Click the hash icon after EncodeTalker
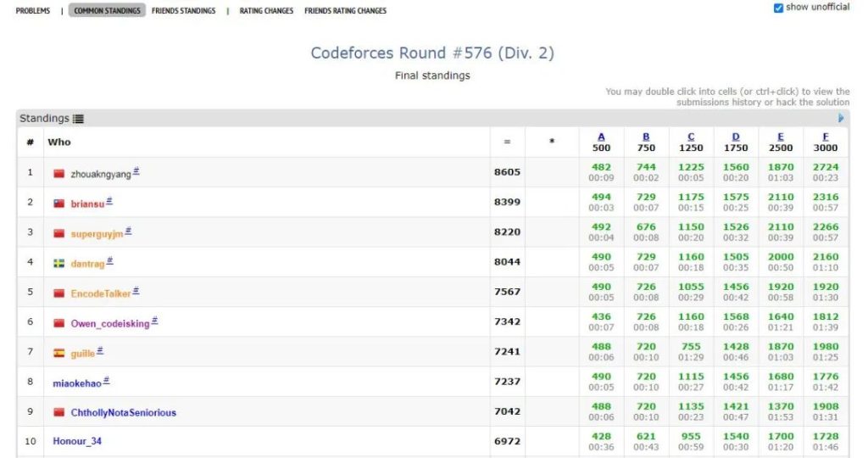Viewport: 868px width, 458px height. coord(136,291)
